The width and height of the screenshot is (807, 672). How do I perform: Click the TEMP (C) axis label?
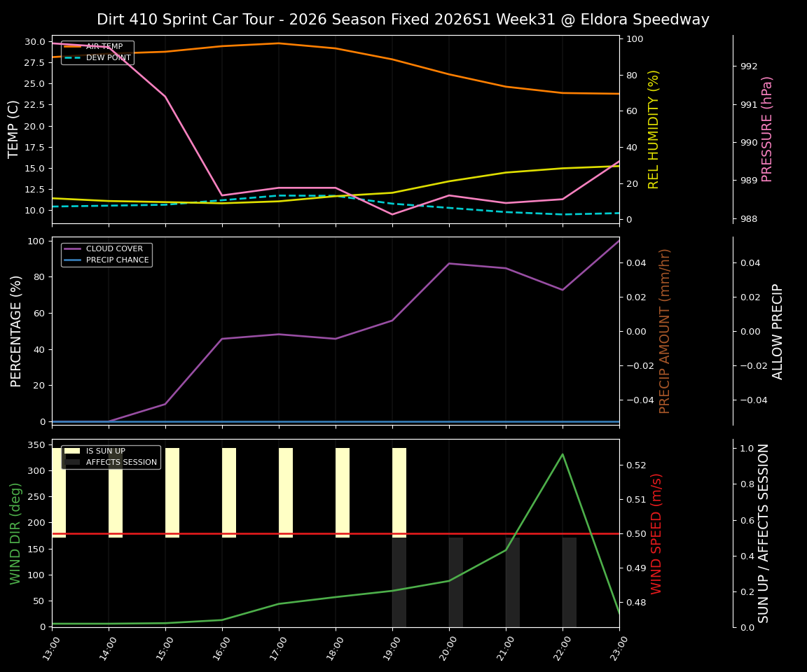(x=12, y=128)
